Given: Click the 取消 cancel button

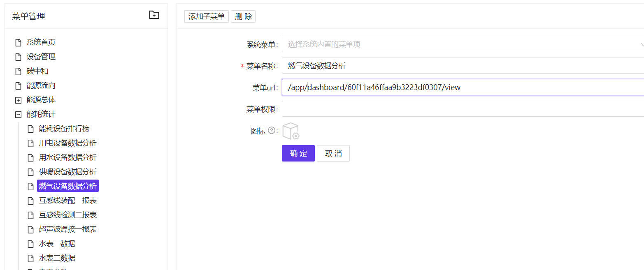Looking at the screenshot, I should pos(333,153).
